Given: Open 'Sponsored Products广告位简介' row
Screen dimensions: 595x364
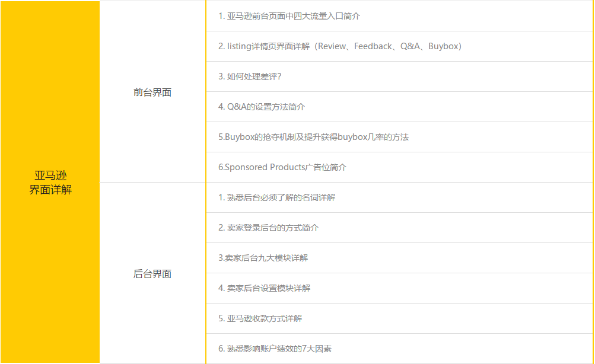Looking at the screenshot, I should (x=399, y=167).
